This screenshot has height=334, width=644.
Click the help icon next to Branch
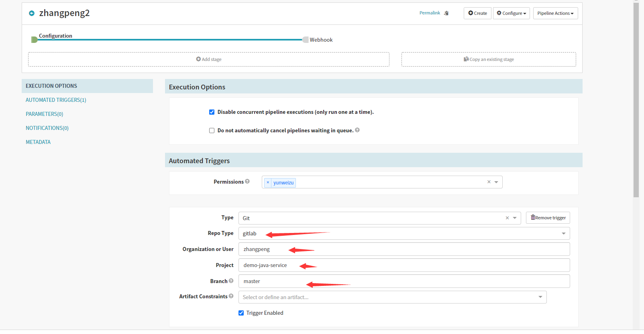click(231, 281)
